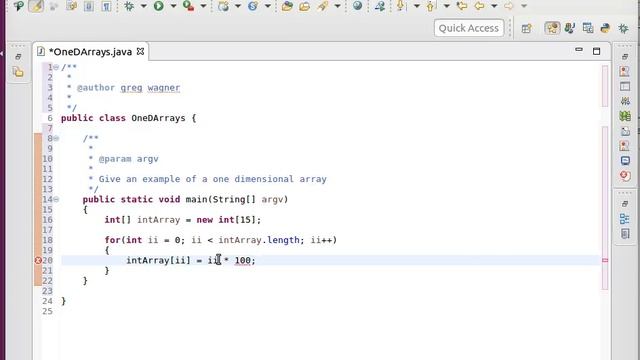Click 'intArray.length' in the for loop
640x360 pixels.
point(259,240)
